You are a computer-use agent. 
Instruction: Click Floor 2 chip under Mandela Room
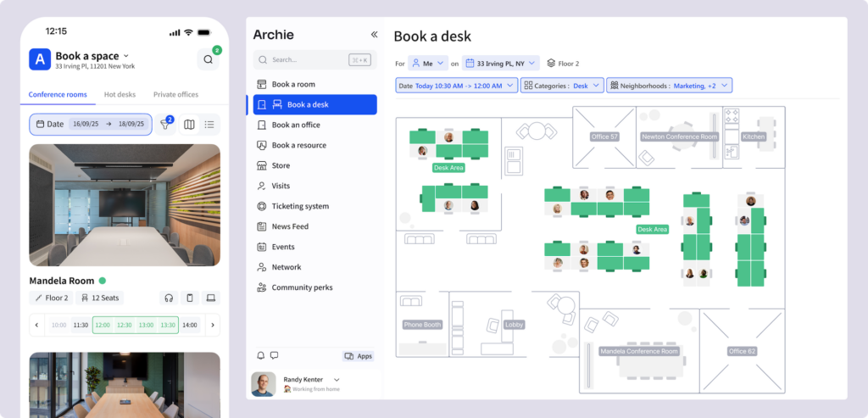pyautogui.click(x=52, y=298)
